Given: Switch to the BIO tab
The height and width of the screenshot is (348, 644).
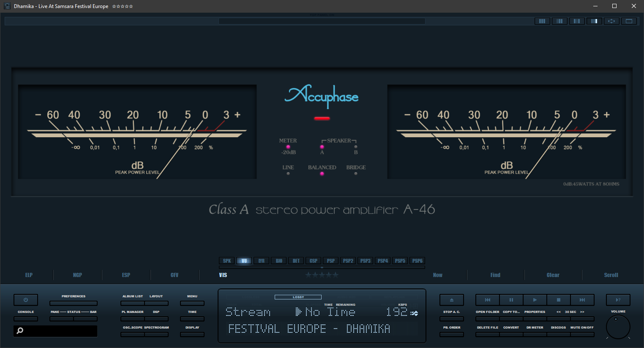Looking at the screenshot, I should coord(279,261).
